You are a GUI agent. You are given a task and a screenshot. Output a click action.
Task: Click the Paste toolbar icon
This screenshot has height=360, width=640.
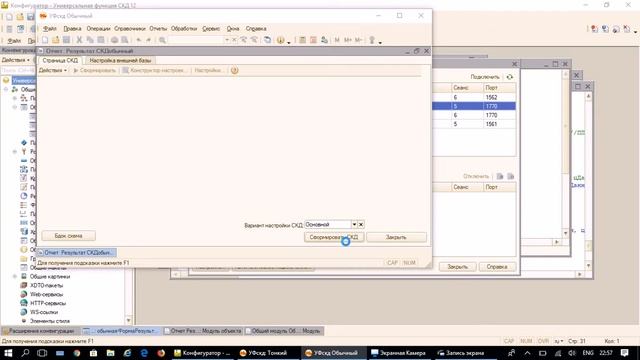coord(100,40)
